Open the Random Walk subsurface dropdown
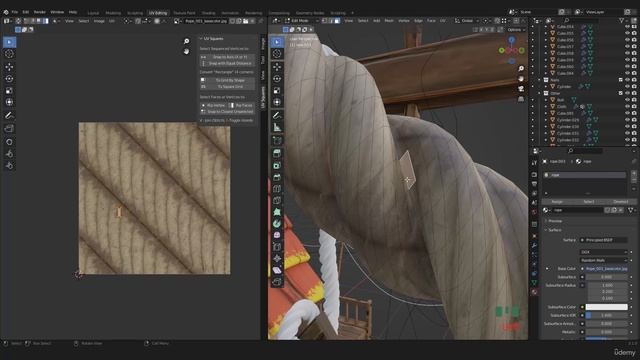 (604, 260)
